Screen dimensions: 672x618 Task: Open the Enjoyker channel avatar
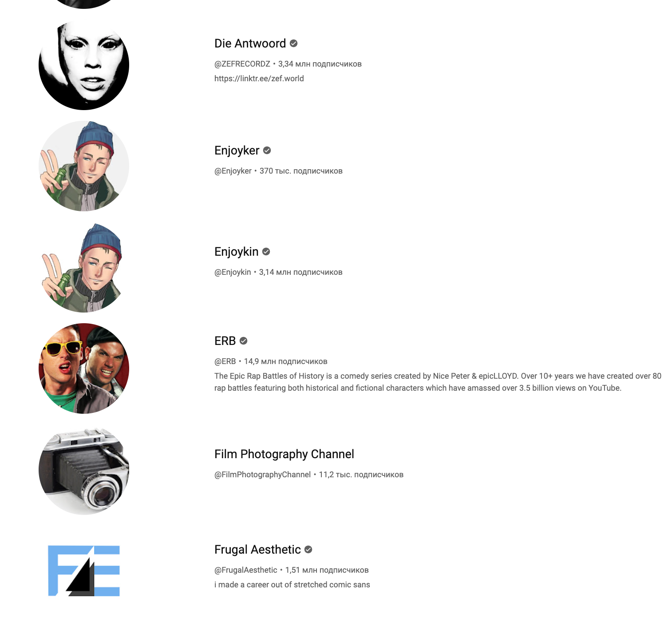pos(84,166)
